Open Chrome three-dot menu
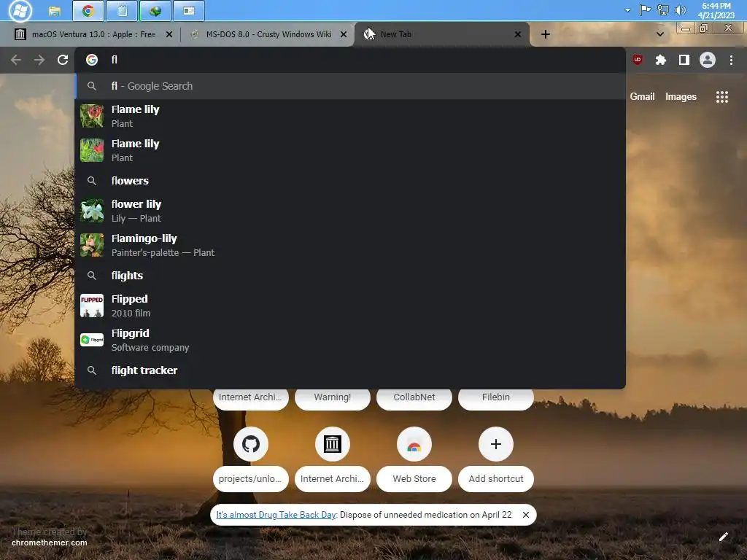The image size is (747, 560). (x=731, y=60)
